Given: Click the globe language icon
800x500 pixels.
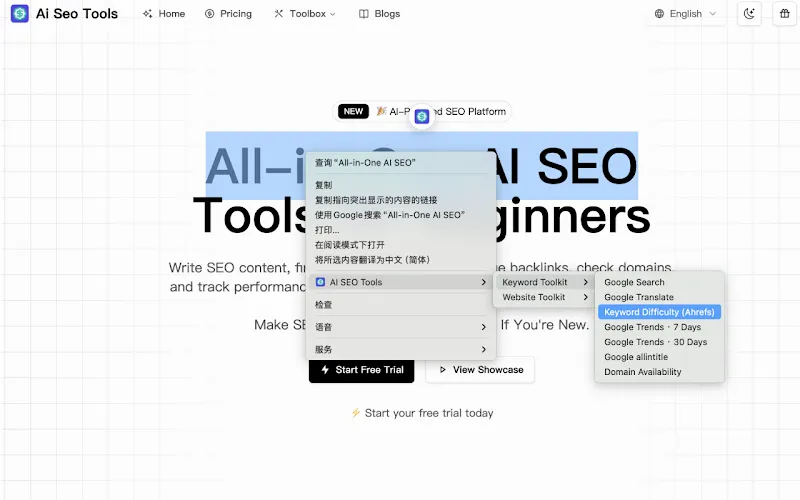Looking at the screenshot, I should click(x=659, y=14).
